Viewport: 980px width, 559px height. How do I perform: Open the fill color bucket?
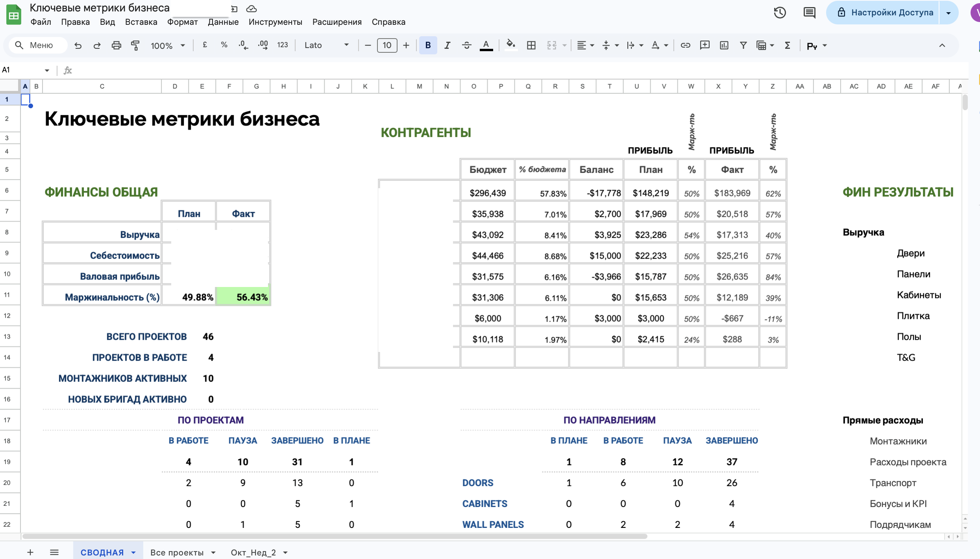(x=510, y=45)
